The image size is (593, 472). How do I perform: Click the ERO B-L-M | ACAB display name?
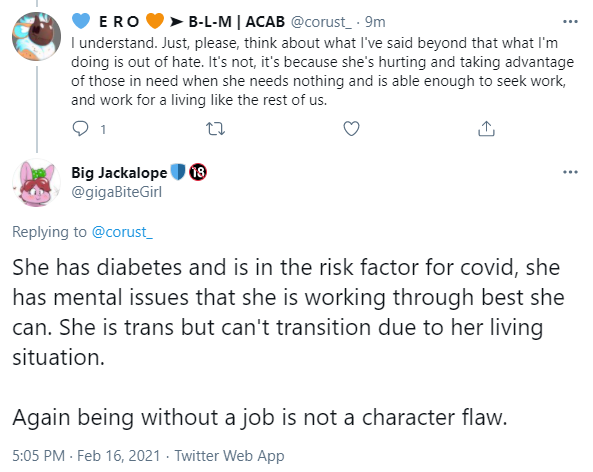(x=178, y=22)
